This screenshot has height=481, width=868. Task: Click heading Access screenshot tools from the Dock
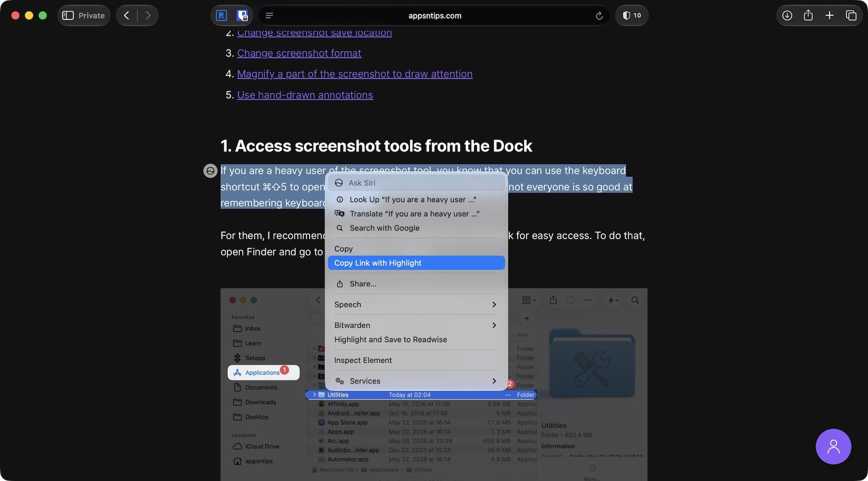[x=376, y=146]
